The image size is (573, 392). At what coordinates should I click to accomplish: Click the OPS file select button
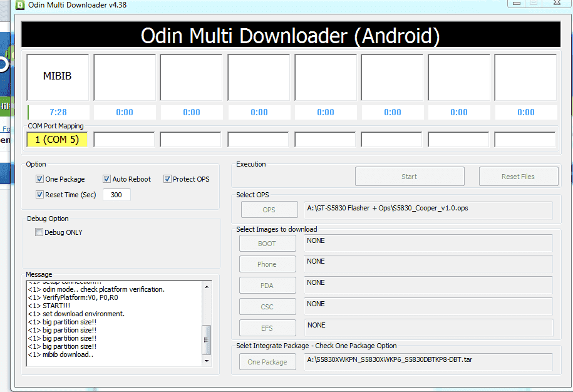[x=269, y=210]
